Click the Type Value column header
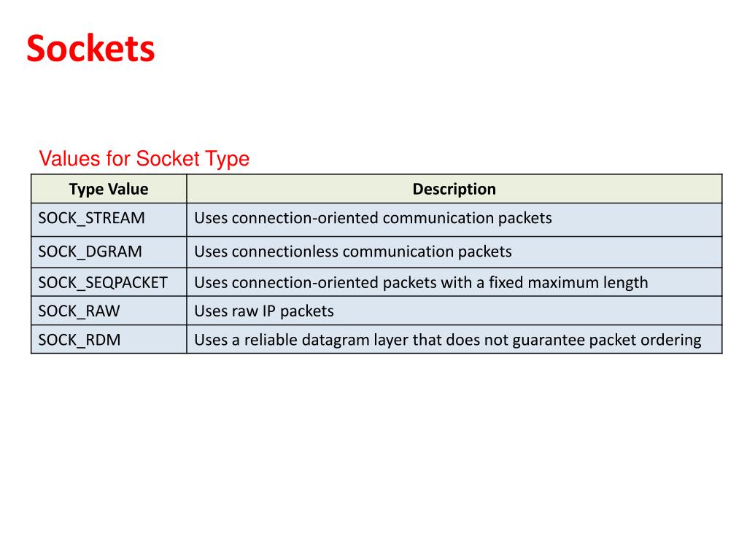This screenshot has height=560, width=747. [109, 190]
